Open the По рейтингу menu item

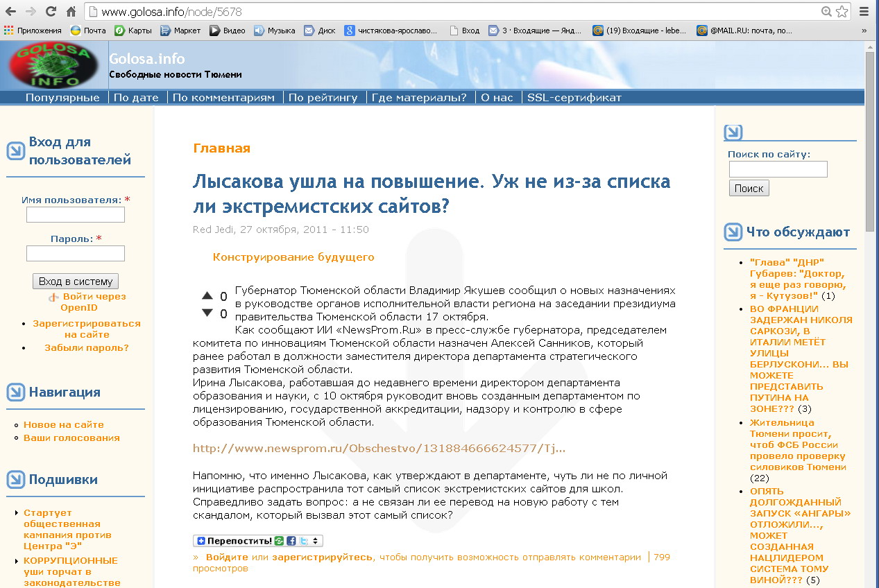pyautogui.click(x=323, y=98)
